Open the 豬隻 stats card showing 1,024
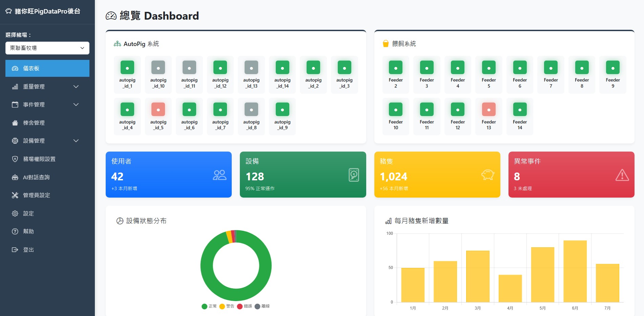The height and width of the screenshot is (316, 644). (437, 175)
